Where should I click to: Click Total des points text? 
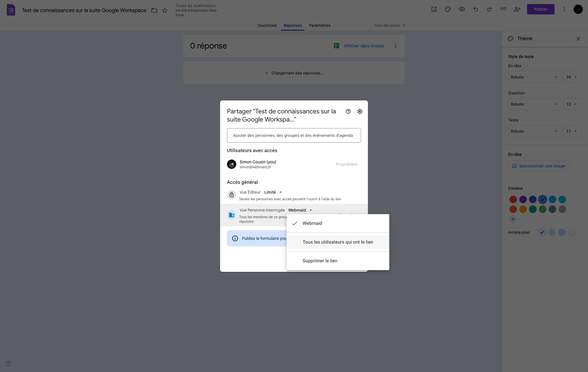point(390,25)
